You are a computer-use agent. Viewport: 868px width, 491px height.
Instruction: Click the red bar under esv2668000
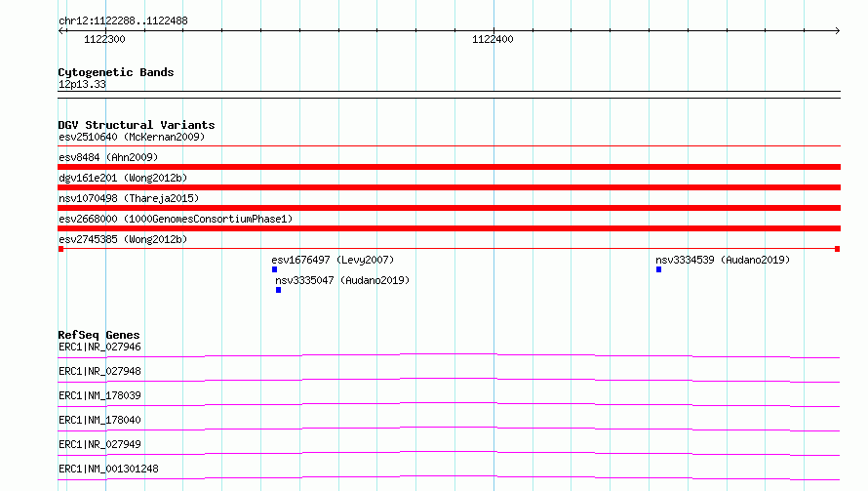pyautogui.click(x=449, y=228)
